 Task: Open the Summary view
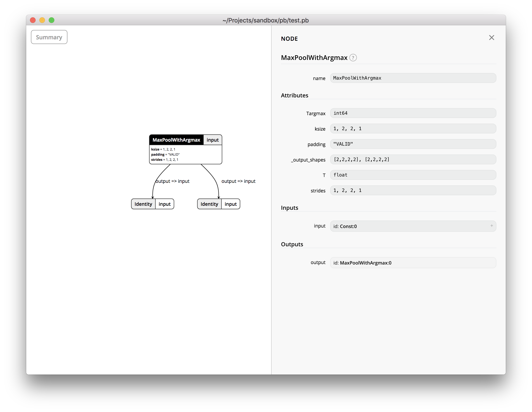pyautogui.click(x=49, y=37)
